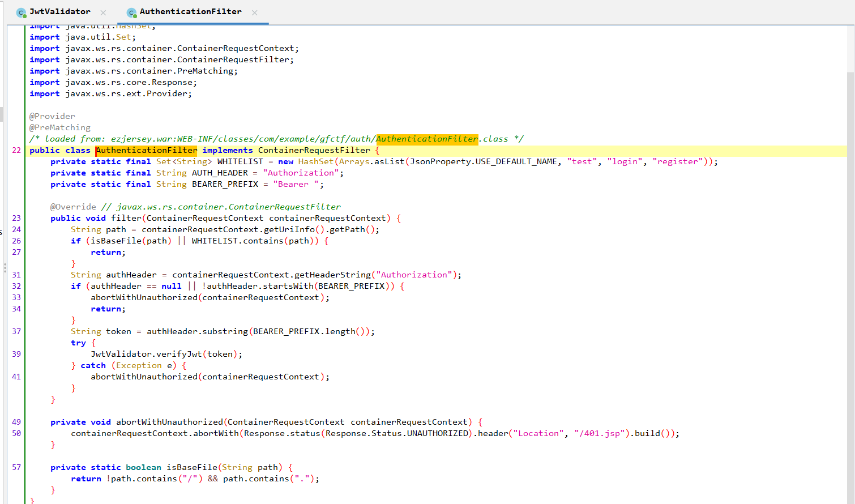
Task: Click the @Provider annotation
Action: [x=52, y=116]
